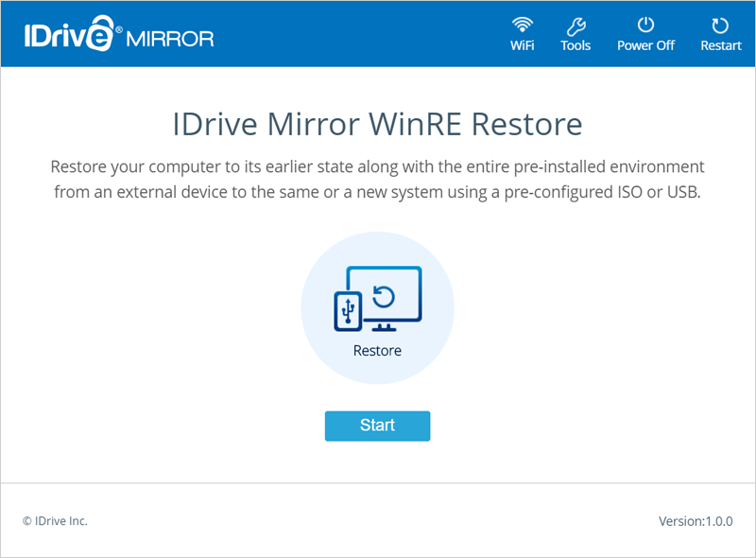Click the © IDrive Inc. footer text
756x558 pixels.
(55, 521)
